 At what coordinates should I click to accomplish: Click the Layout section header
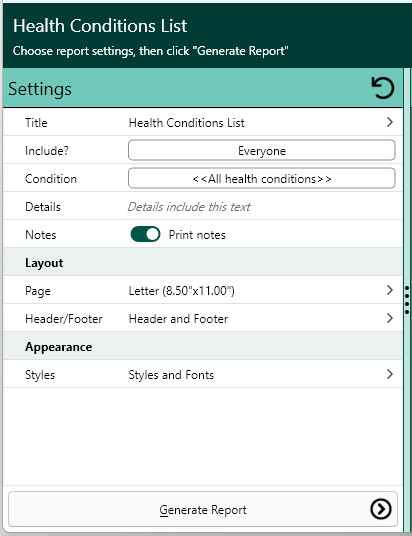point(44,263)
